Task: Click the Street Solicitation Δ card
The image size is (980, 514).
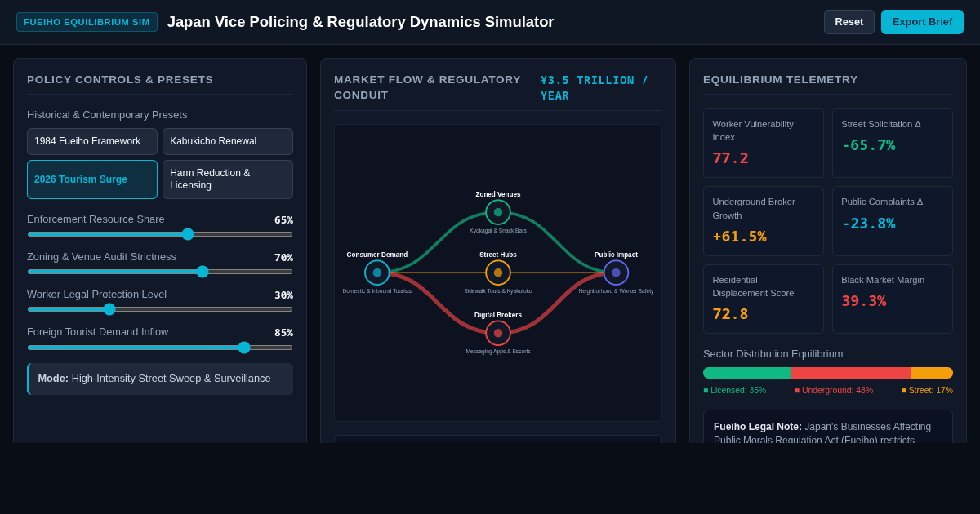Action: pyautogui.click(x=893, y=143)
